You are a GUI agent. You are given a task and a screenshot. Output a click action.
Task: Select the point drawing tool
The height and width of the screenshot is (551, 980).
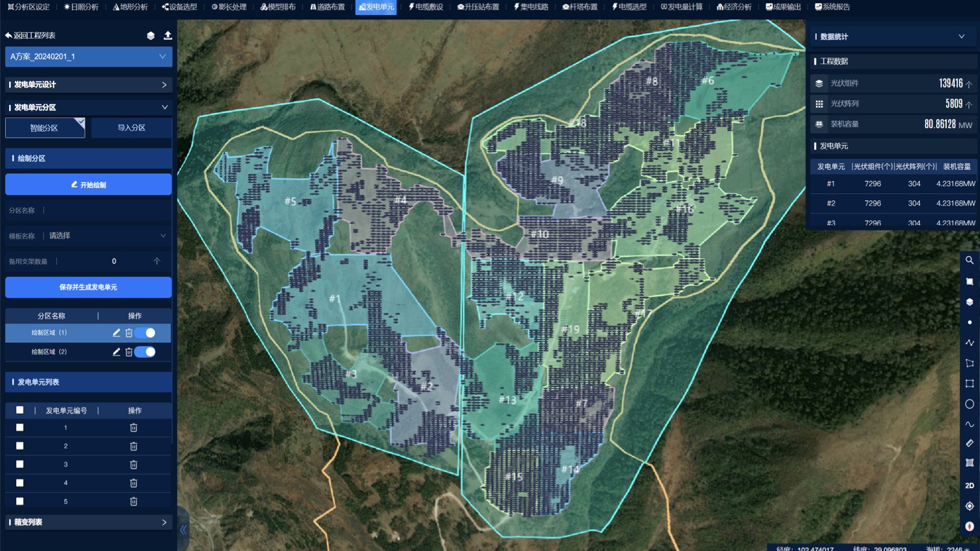(970, 322)
